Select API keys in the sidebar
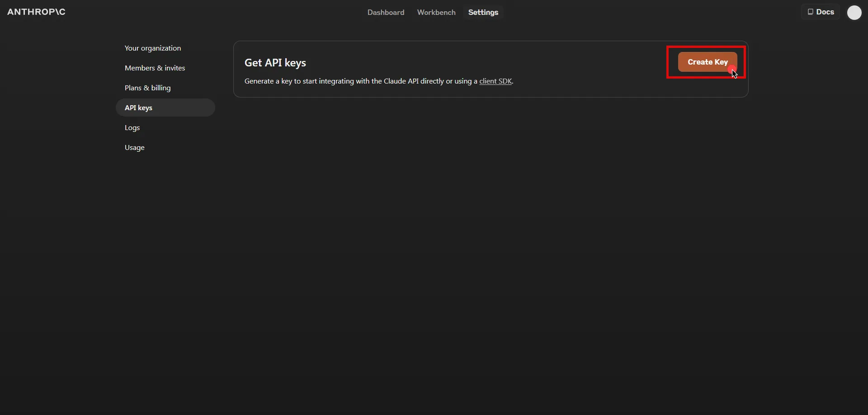868x415 pixels. [138, 107]
